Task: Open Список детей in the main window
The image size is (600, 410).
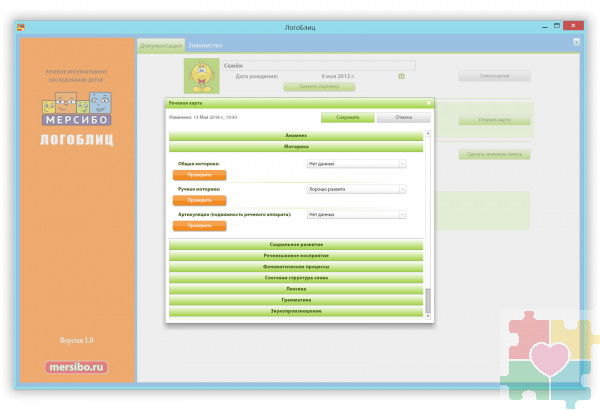Action: click(494, 76)
